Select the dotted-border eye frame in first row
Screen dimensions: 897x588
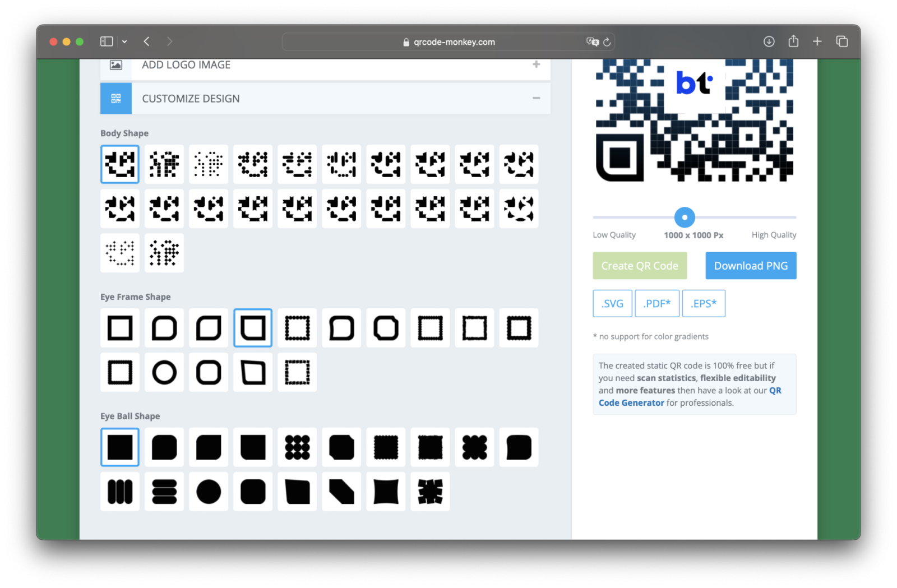pos(297,328)
